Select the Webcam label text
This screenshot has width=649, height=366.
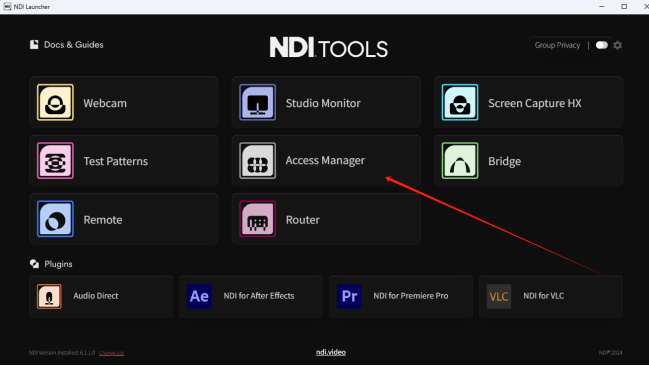click(105, 103)
